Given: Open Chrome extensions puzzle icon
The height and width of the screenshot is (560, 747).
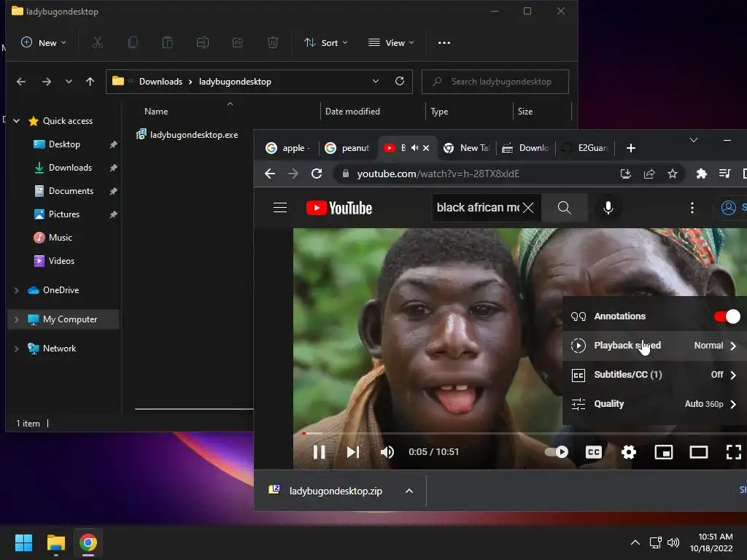Looking at the screenshot, I should coord(701,174).
